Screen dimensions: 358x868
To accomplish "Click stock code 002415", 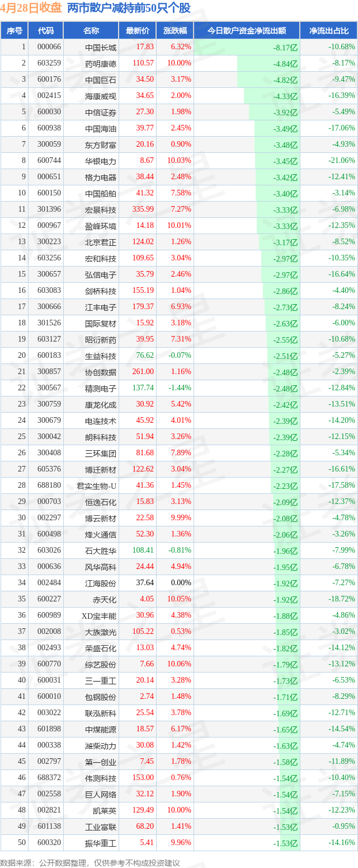I will (49, 96).
